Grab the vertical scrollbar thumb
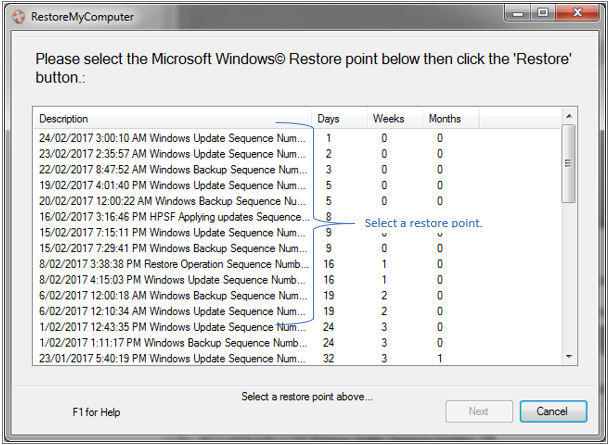This screenshot has width=609, height=445. [x=569, y=163]
